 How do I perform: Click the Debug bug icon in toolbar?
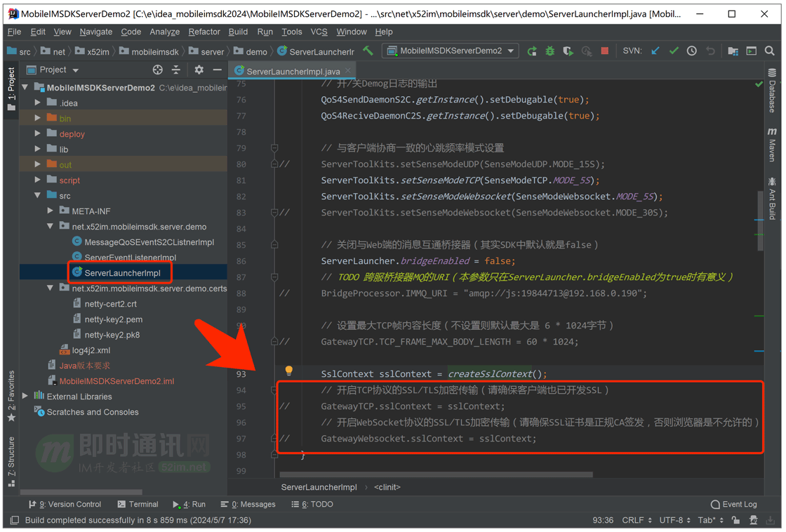(550, 51)
